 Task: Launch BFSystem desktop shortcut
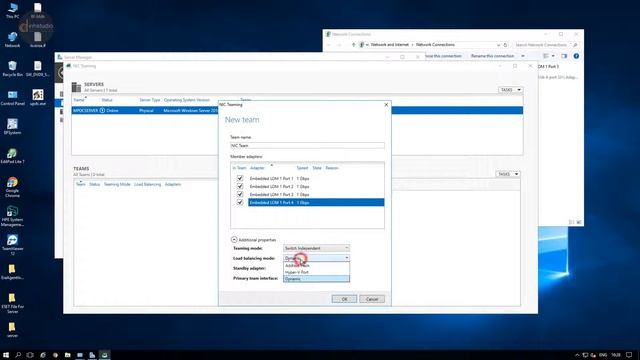pos(12,127)
